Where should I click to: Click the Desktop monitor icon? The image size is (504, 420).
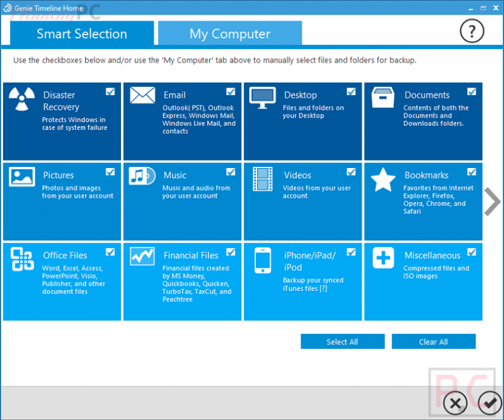tap(263, 98)
